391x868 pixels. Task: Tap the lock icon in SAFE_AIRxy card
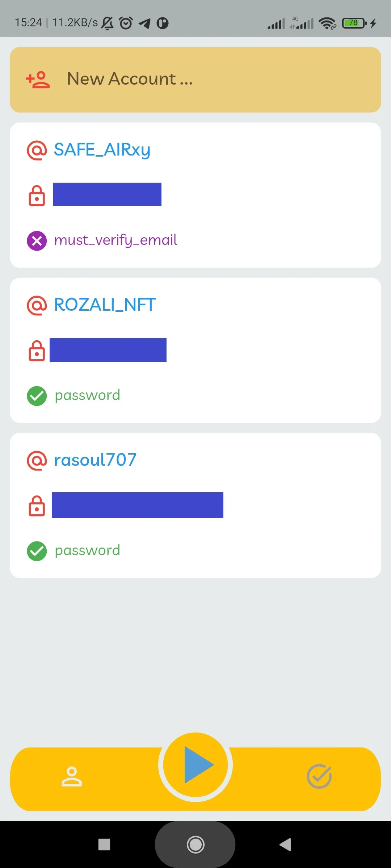[37, 196]
